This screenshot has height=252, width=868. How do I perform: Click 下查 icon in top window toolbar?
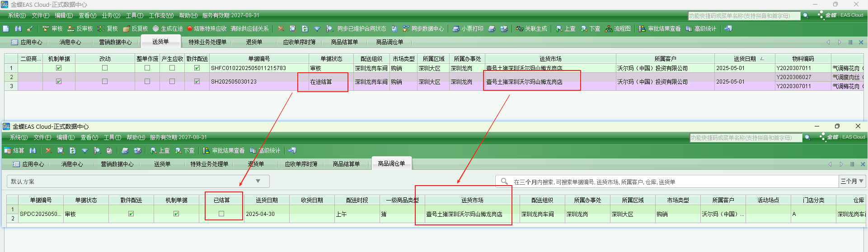click(x=584, y=28)
